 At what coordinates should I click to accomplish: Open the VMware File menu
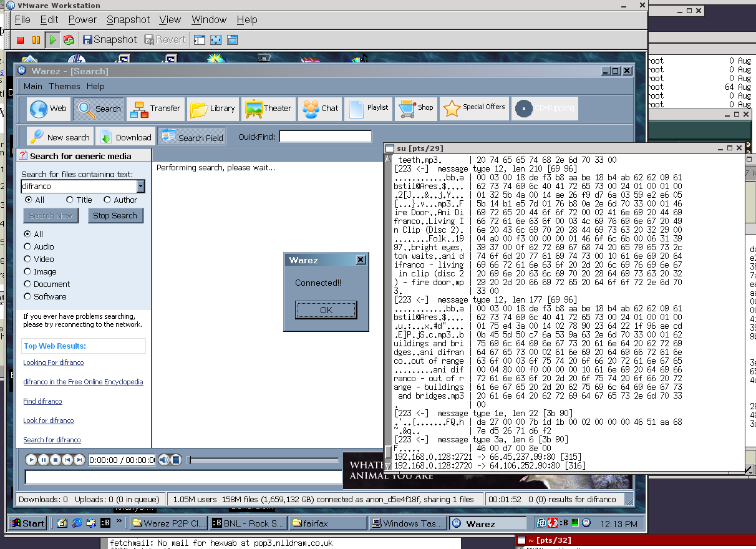tap(22, 20)
